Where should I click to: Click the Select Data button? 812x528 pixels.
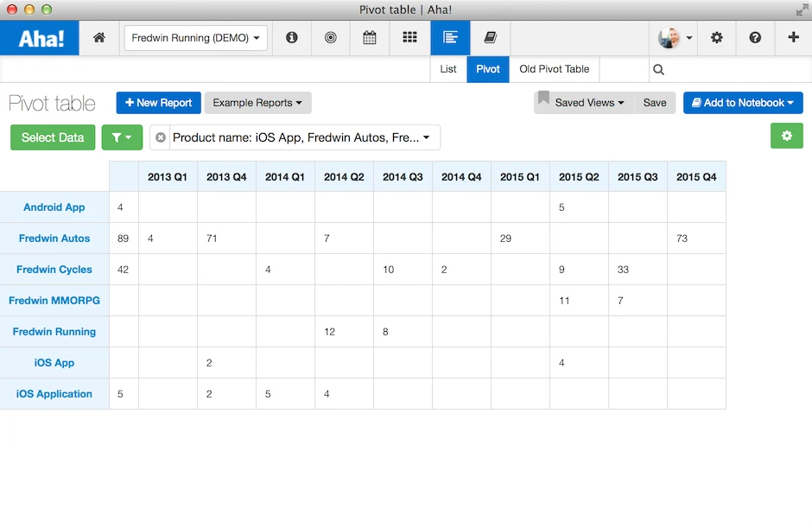pos(53,137)
